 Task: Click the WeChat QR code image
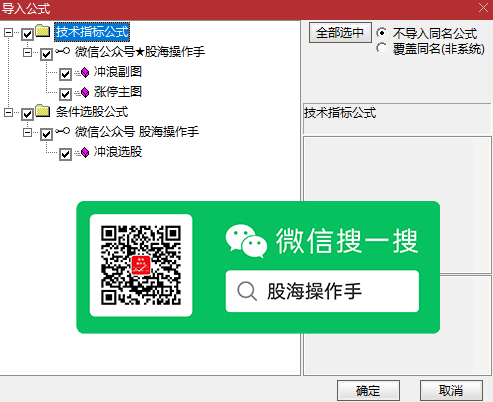(141, 265)
